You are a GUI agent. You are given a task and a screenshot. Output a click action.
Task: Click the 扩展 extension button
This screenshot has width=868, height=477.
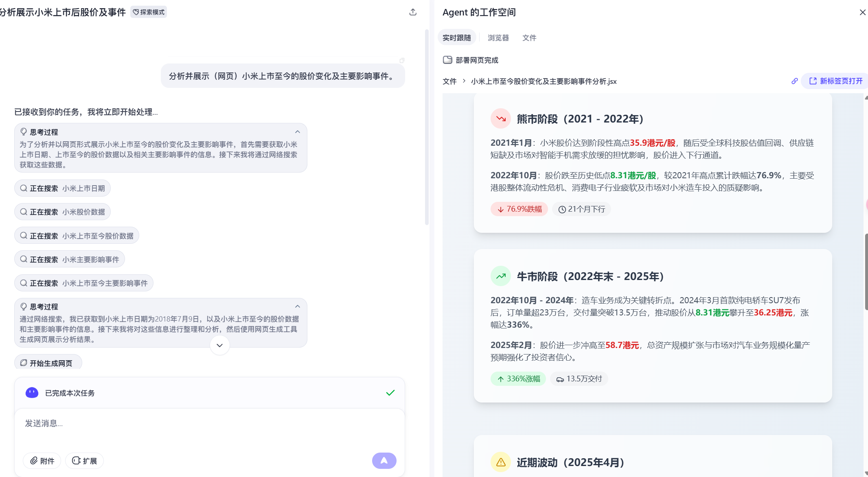(x=84, y=461)
